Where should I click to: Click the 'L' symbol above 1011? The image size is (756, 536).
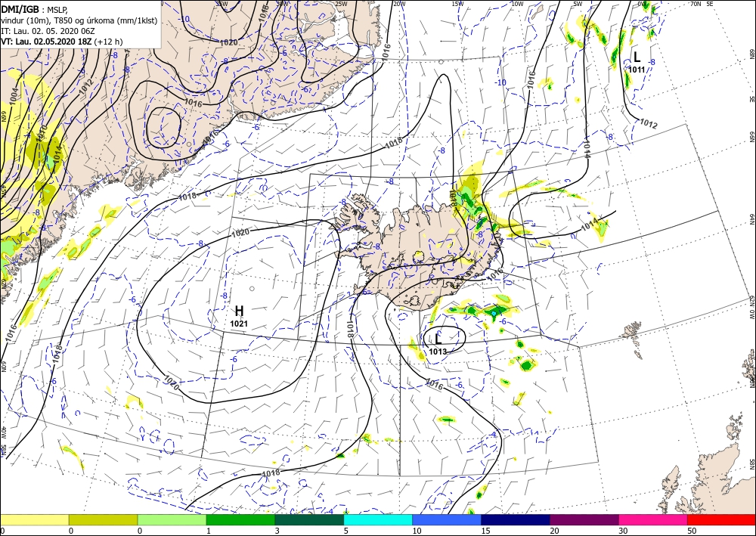pyautogui.click(x=637, y=57)
